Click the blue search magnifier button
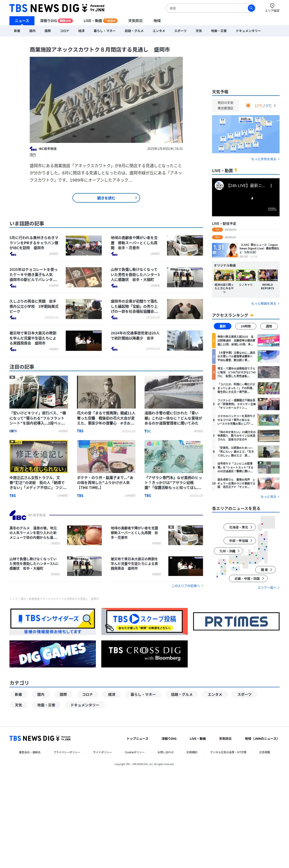The height and width of the screenshot is (868, 289). click(251, 8)
